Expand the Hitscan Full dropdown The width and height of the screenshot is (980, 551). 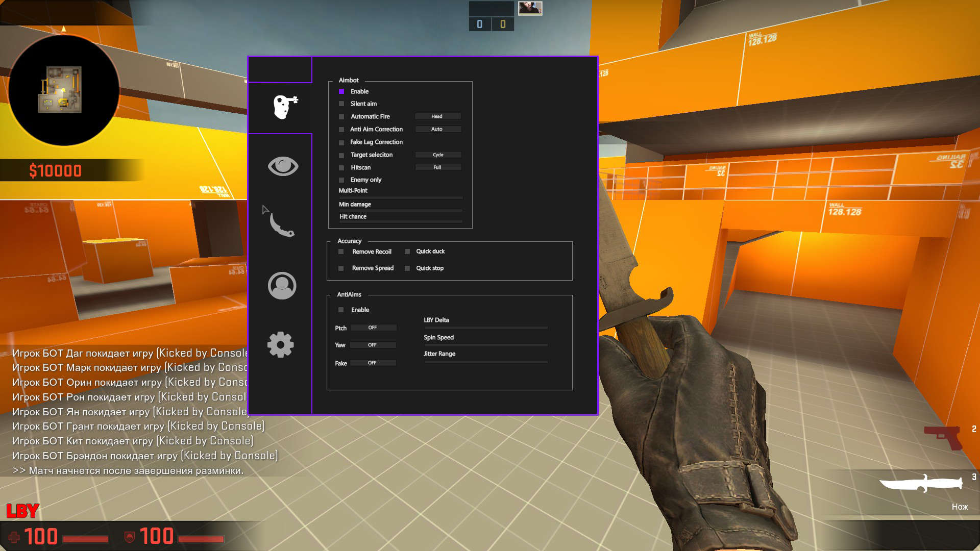[x=438, y=167]
